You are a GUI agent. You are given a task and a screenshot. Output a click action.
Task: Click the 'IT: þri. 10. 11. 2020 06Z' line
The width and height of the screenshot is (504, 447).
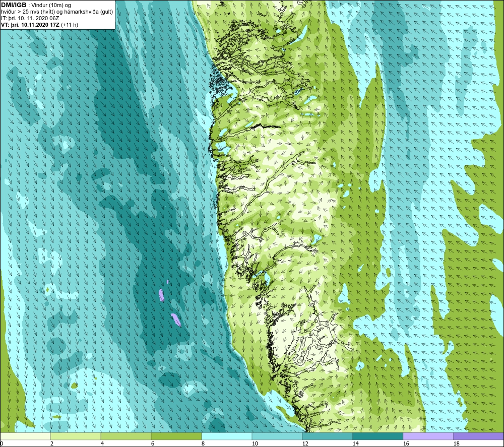30,18
